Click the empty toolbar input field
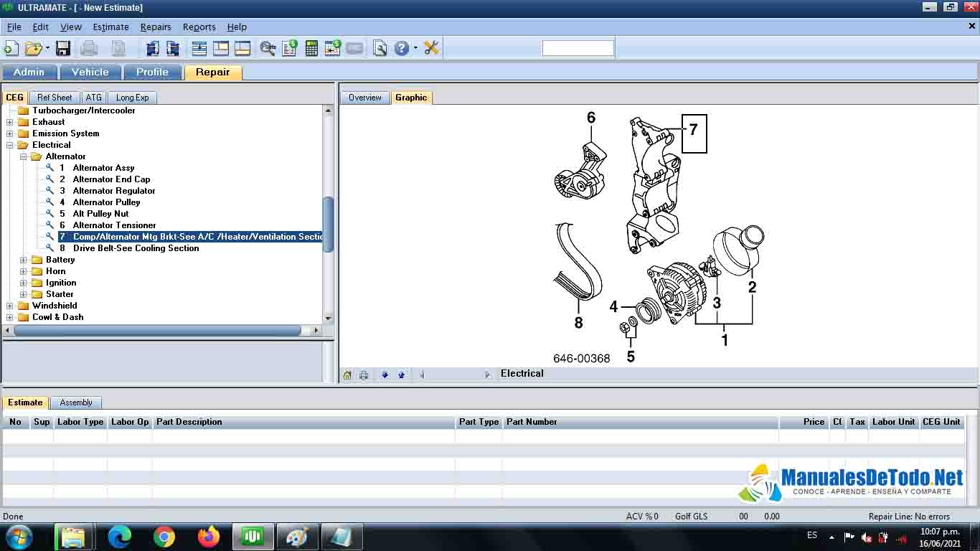Viewport: 980px width, 551px height. [x=578, y=48]
